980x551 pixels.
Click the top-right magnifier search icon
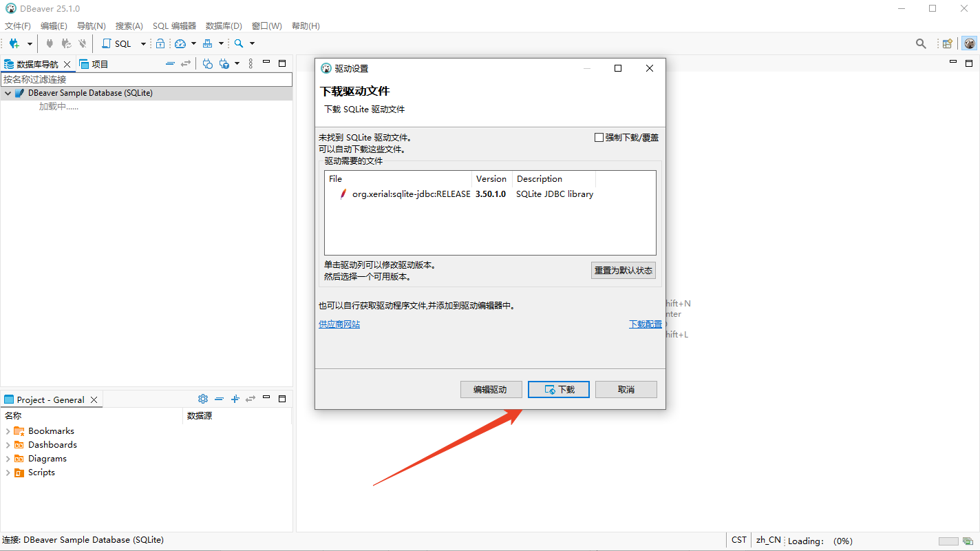[921, 43]
